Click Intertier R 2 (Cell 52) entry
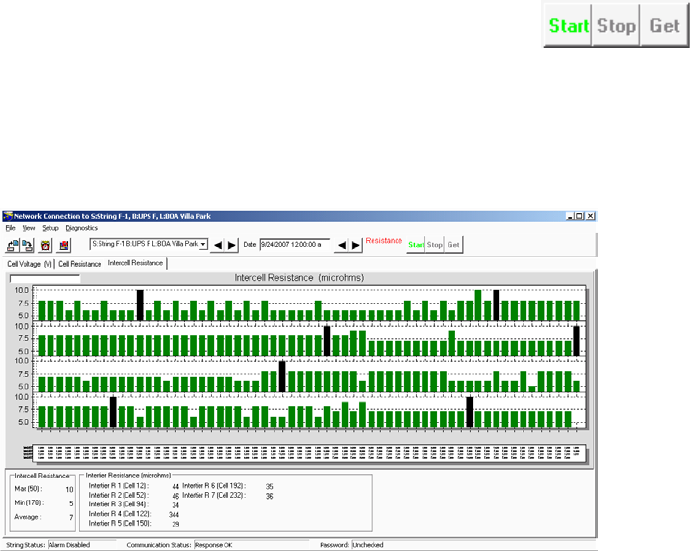The width and height of the screenshot is (690, 551). point(134,496)
